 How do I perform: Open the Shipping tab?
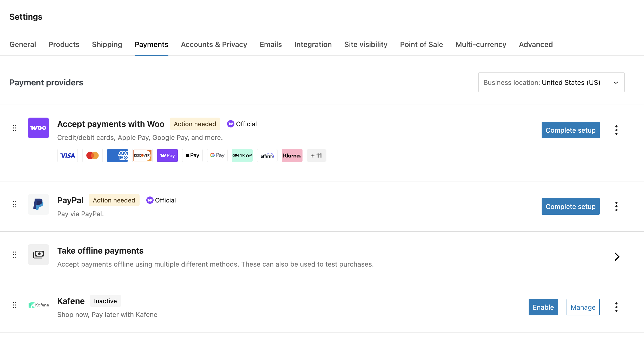[x=107, y=44]
